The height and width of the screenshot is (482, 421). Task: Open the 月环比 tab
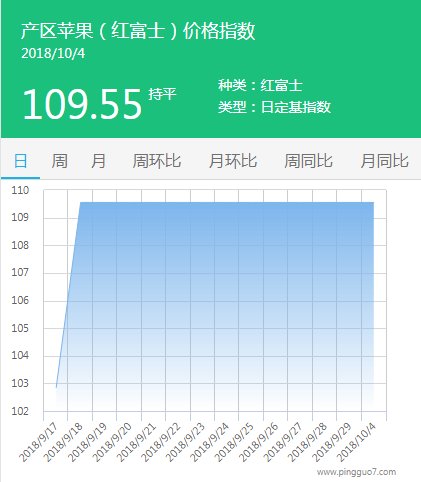pyautogui.click(x=233, y=161)
